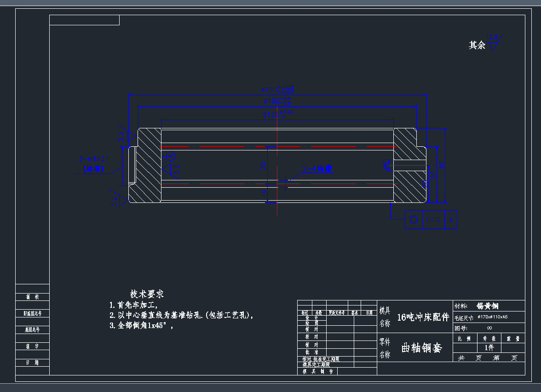
Task: Select the ø150 diameter dimension text
Action: pyautogui.click(x=277, y=100)
